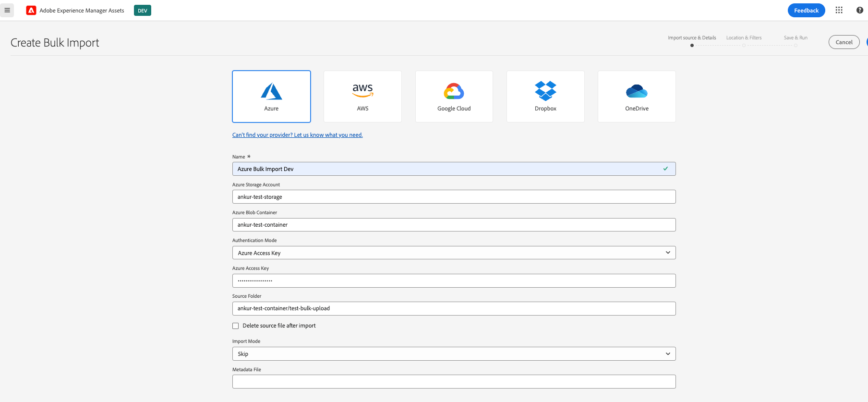Click the Name field validation checkmark

coord(665,169)
